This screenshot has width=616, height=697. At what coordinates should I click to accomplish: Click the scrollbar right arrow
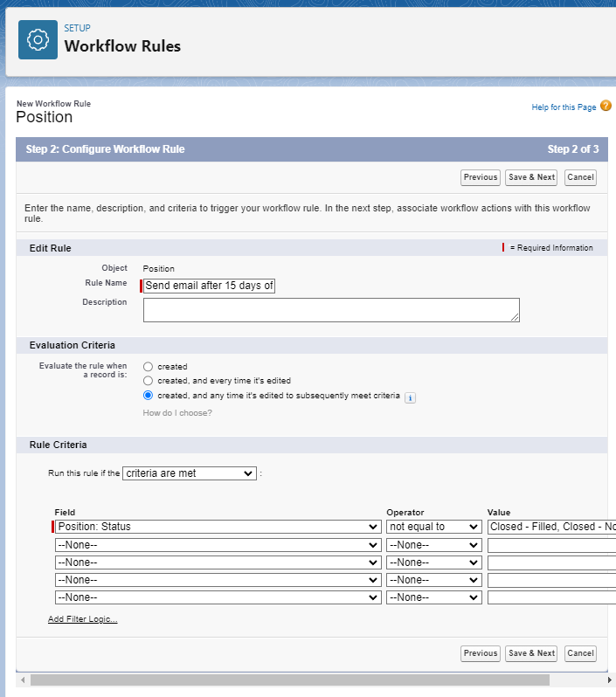[x=610, y=680]
